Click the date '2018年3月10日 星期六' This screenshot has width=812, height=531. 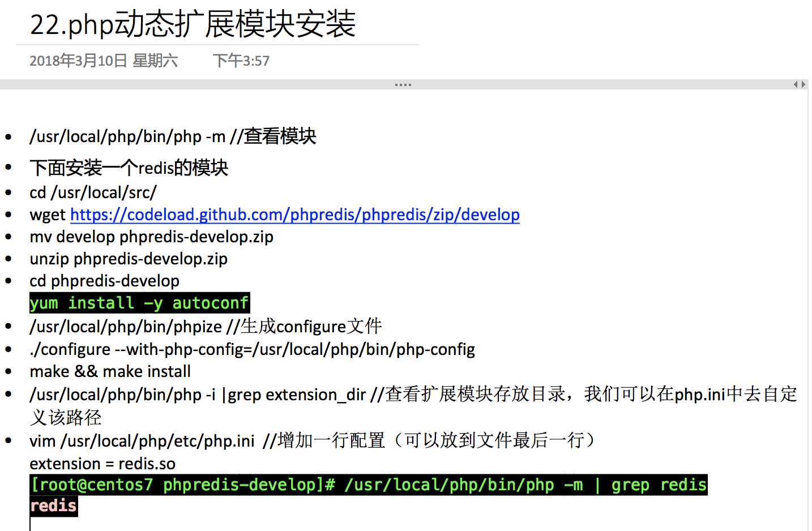pos(104,61)
